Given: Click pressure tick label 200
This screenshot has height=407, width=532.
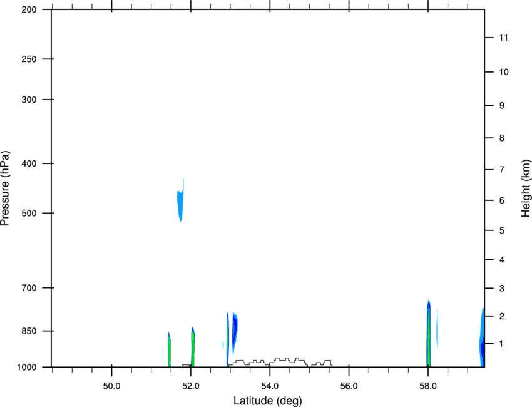Looking at the screenshot, I should [x=29, y=9].
